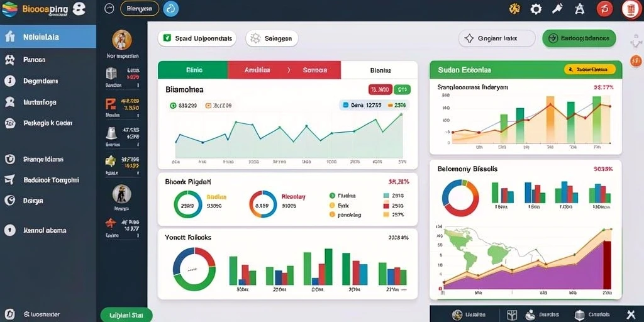
Task: Click the X tools icon at bottom right
Action: click(631, 314)
